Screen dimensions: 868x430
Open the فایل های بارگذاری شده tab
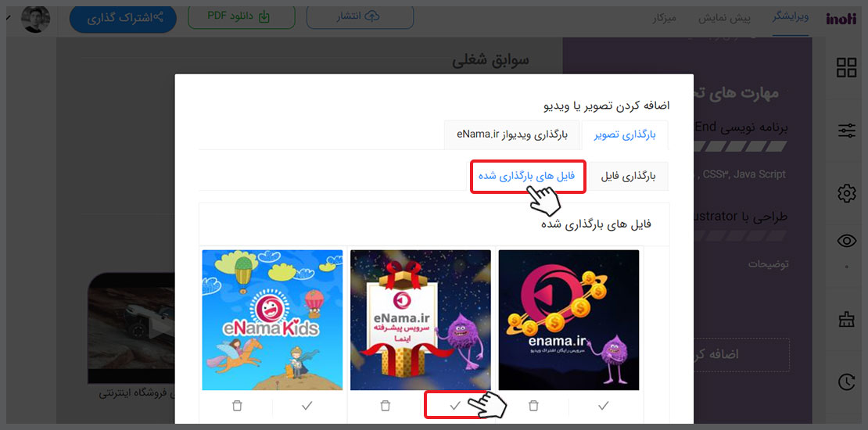tap(527, 177)
